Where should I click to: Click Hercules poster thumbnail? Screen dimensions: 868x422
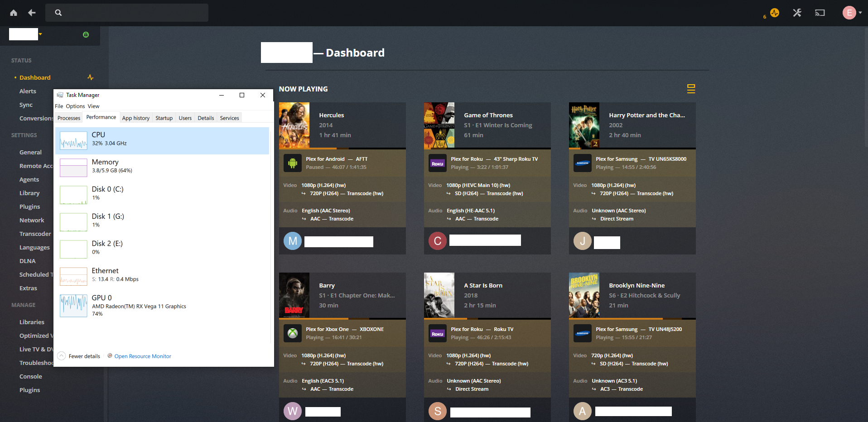coord(294,125)
